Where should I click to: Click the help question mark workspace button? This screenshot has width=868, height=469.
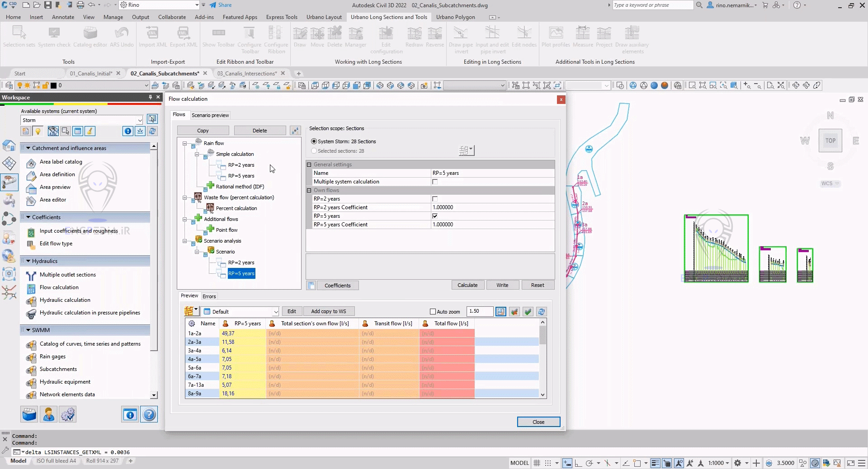click(x=149, y=414)
